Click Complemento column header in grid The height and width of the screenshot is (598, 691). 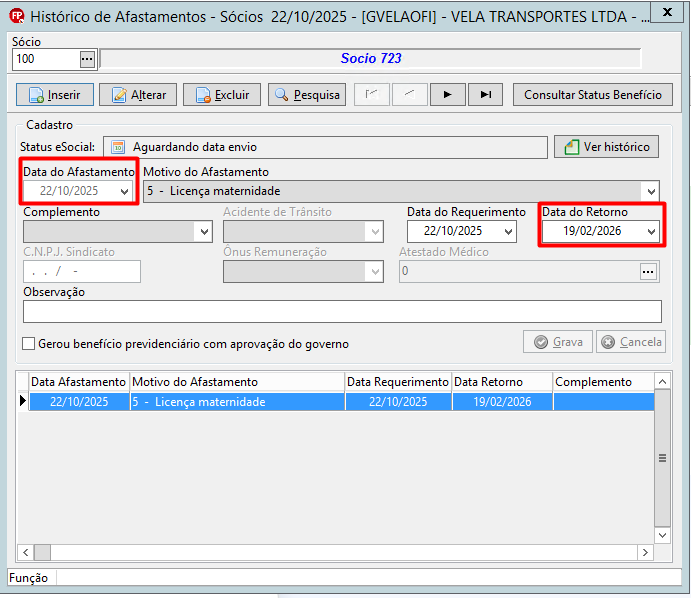[x=603, y=382]
